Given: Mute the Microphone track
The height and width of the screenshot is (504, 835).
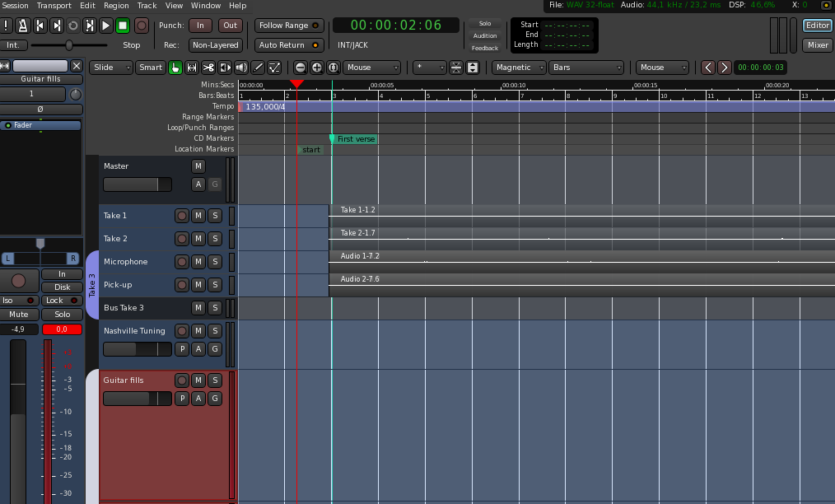Looking at the screenshot, I should (x=198, y=262).
